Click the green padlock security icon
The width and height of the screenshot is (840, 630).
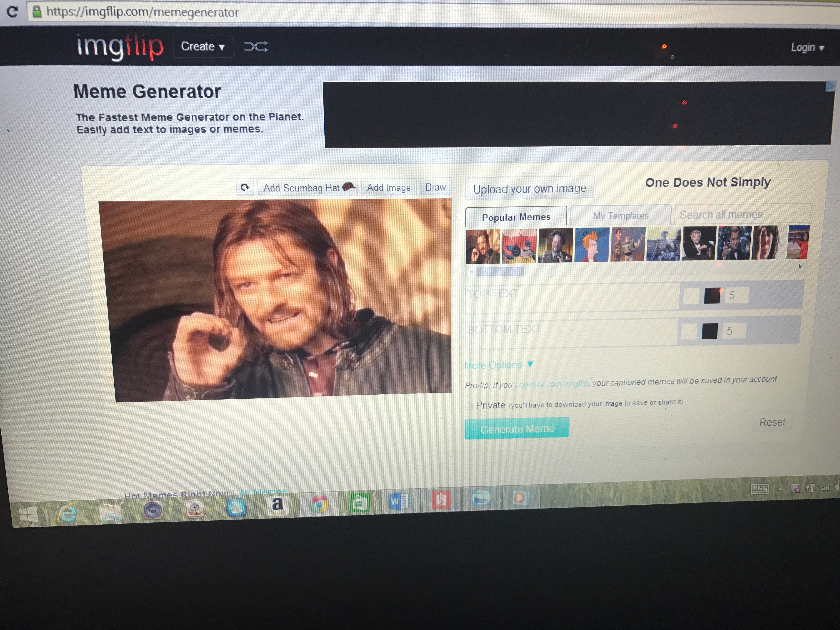click(x=37, y=12)
